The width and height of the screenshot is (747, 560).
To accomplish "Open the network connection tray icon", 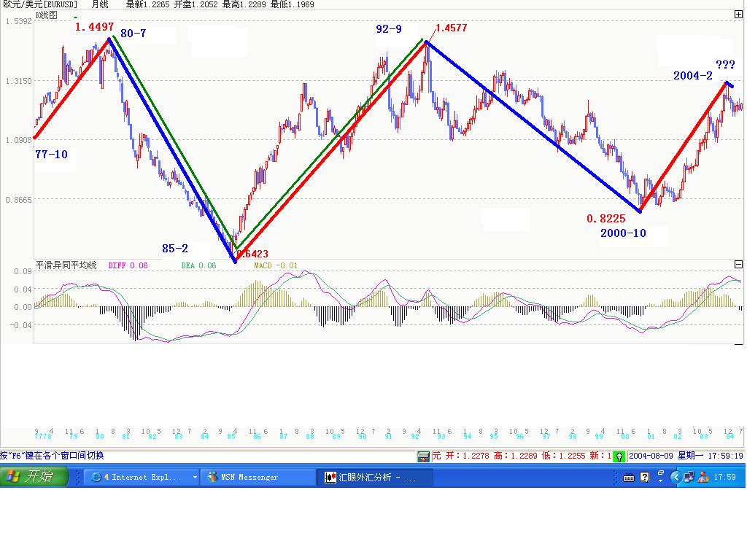I will coord(689,477).
